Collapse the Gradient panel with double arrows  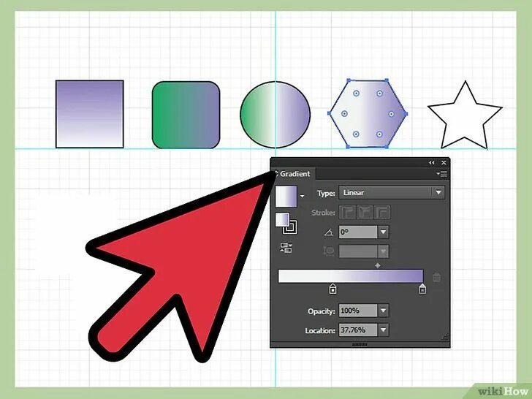[432, 163]
